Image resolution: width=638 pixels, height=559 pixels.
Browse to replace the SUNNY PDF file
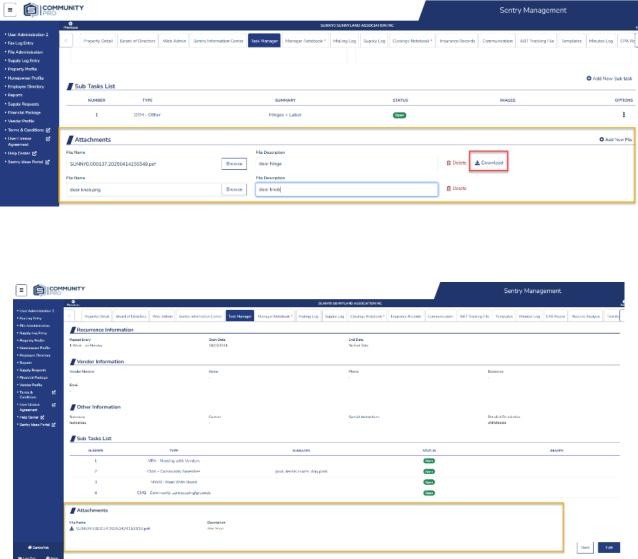(234, 162)
